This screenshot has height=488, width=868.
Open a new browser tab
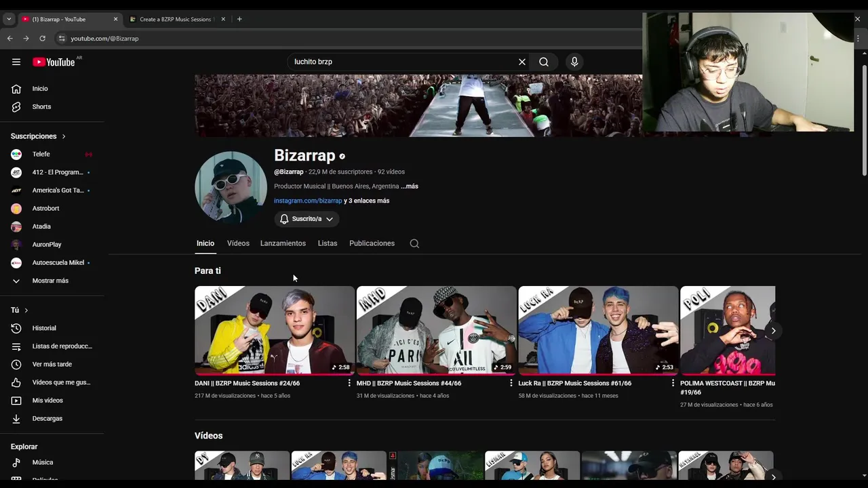coord(239,19)
